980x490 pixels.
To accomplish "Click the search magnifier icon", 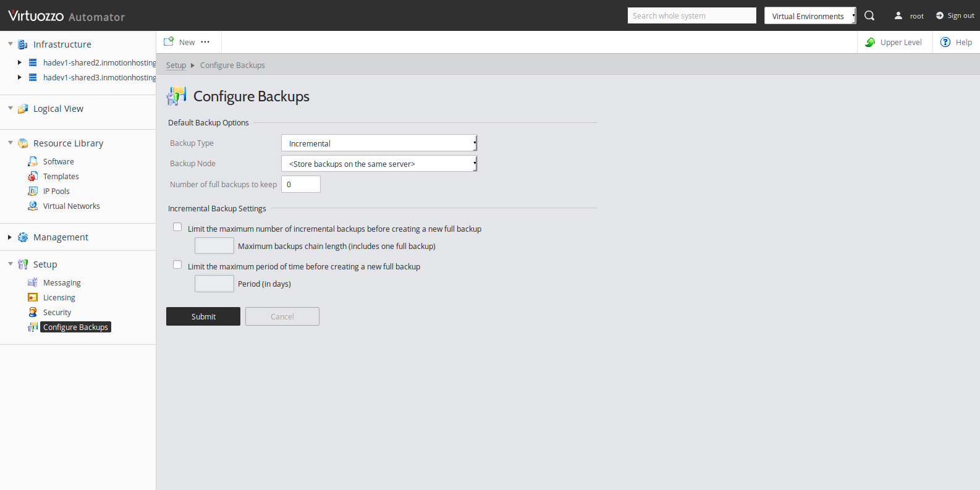I will tap(869, 15).
